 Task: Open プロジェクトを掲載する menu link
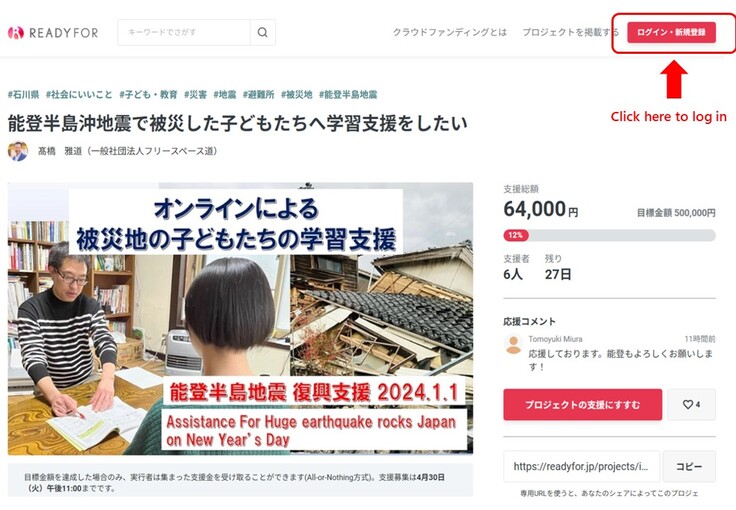[570, 32]
